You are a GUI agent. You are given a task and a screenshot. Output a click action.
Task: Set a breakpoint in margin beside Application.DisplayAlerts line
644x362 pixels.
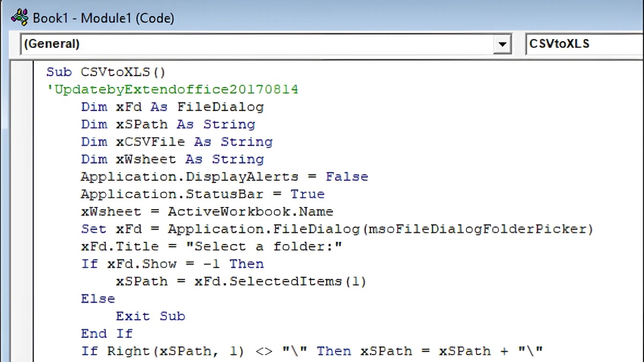pos(21,177)
